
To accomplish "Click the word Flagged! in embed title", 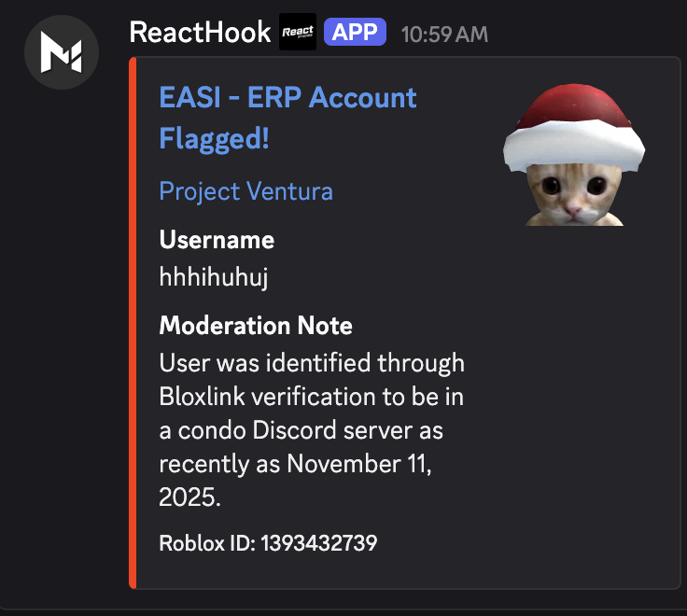I will pos(214,139).
